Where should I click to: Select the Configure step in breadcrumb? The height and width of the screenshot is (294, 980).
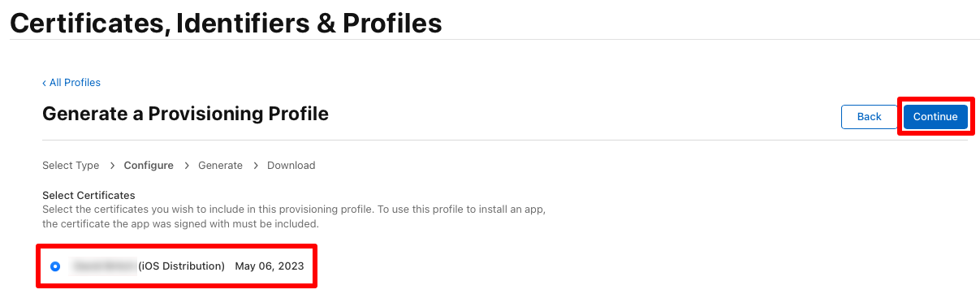(149, 166)
